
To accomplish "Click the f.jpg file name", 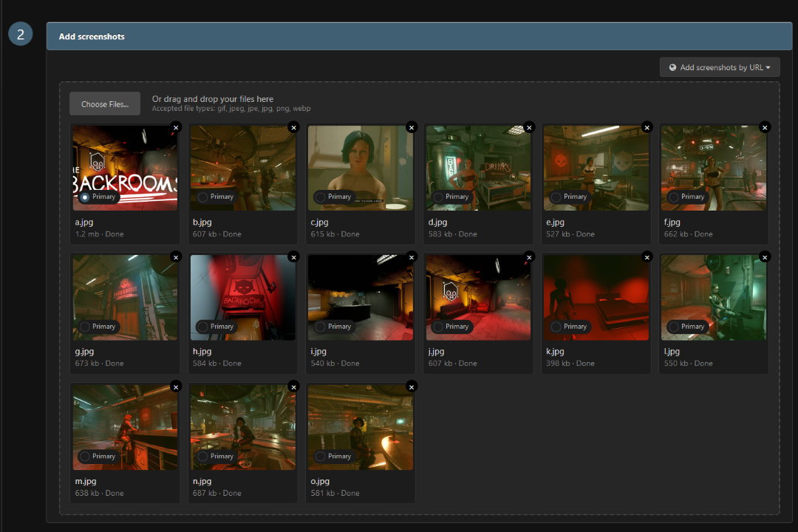I will (672, 222).
